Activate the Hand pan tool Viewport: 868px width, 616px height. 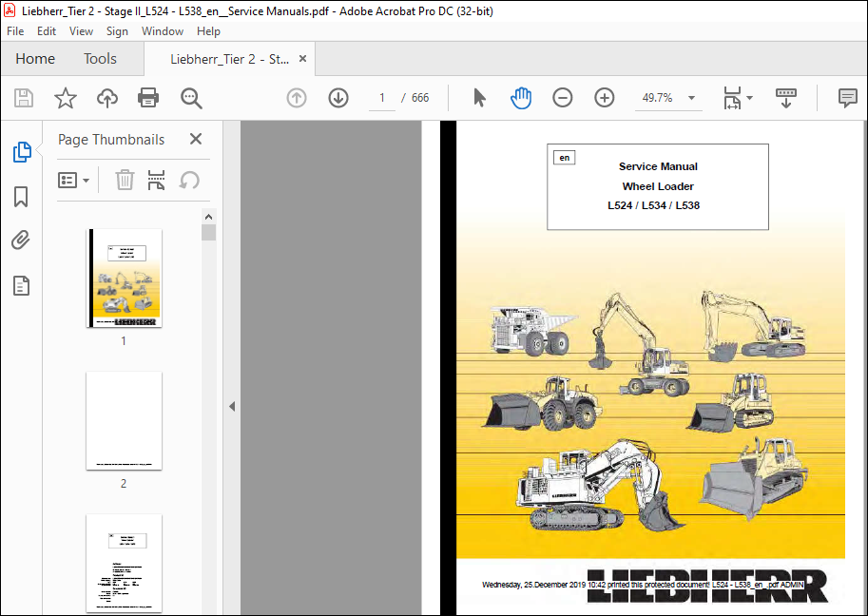[521, 98]
